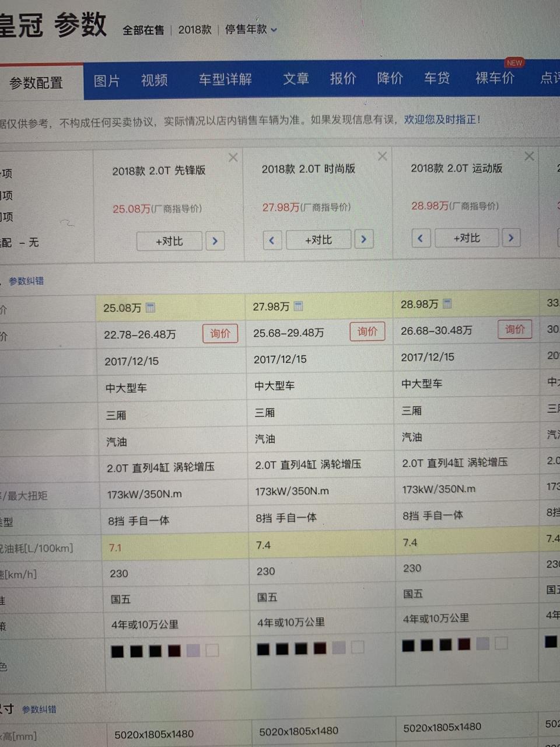Click 询价 for 22.78–26.48万 price
The height and width of the screenshot is (747, 560).
pos(220,334)
